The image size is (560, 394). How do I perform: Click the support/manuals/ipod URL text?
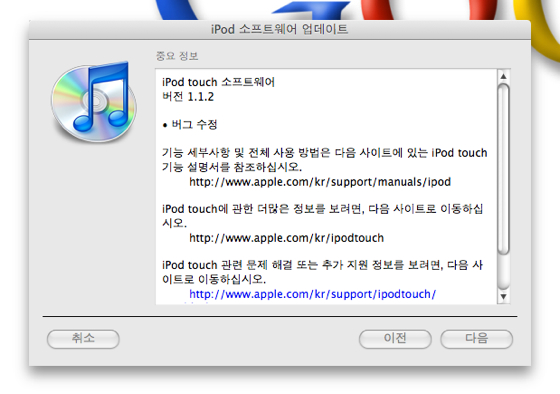320,182
